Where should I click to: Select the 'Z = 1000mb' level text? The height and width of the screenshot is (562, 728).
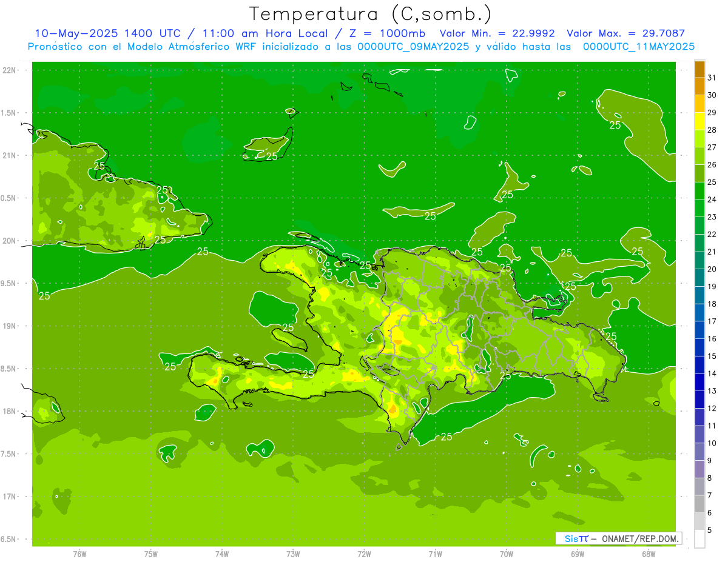tap(387, 33)
